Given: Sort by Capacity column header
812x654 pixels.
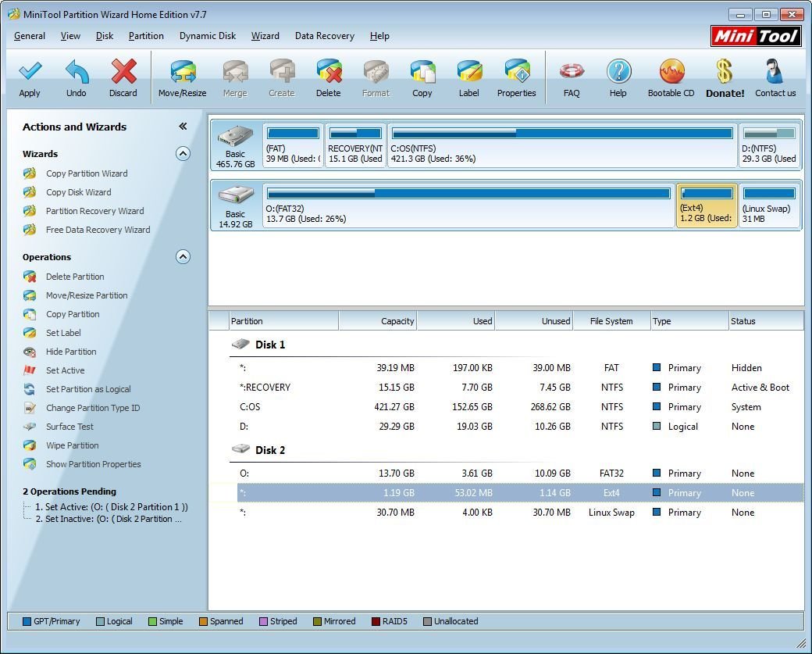Looking at the screenshot, I should pos(378,321).
